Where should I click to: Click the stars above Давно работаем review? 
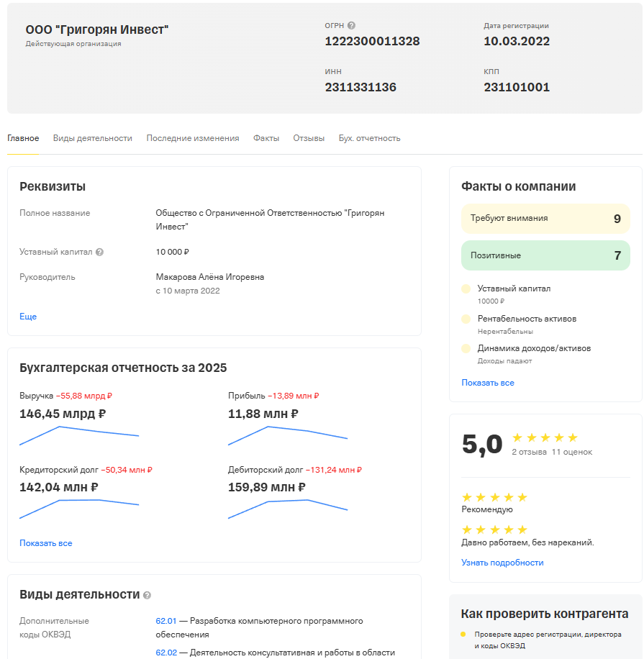click(494, 530)
